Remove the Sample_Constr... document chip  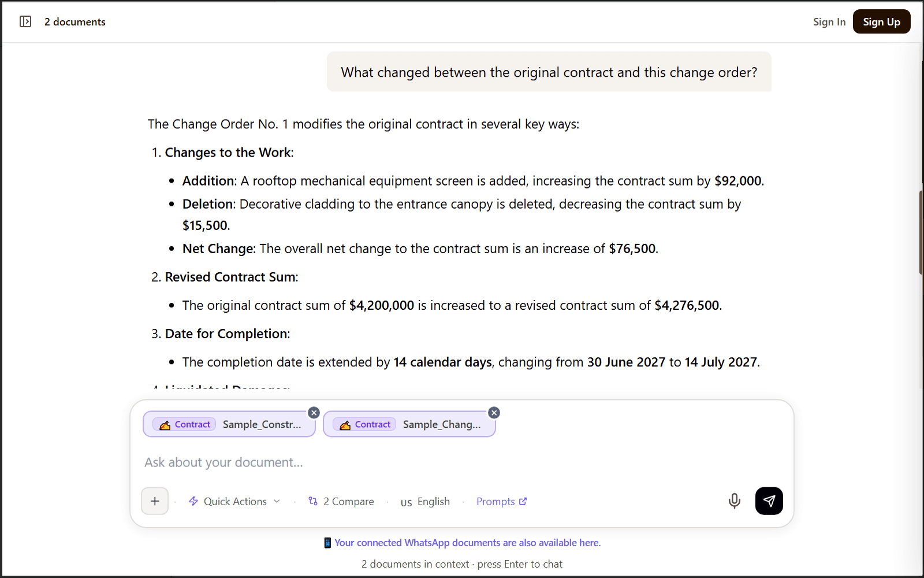click(314, 413)
